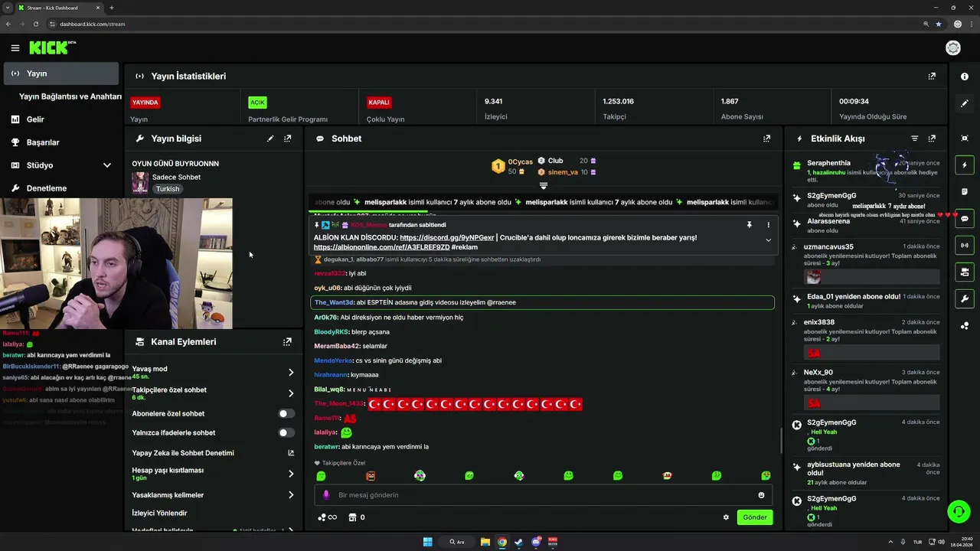This screenshot has height=551, width=980.
Task: Open the albiononline.com referral link
Action: coord(381,247)
